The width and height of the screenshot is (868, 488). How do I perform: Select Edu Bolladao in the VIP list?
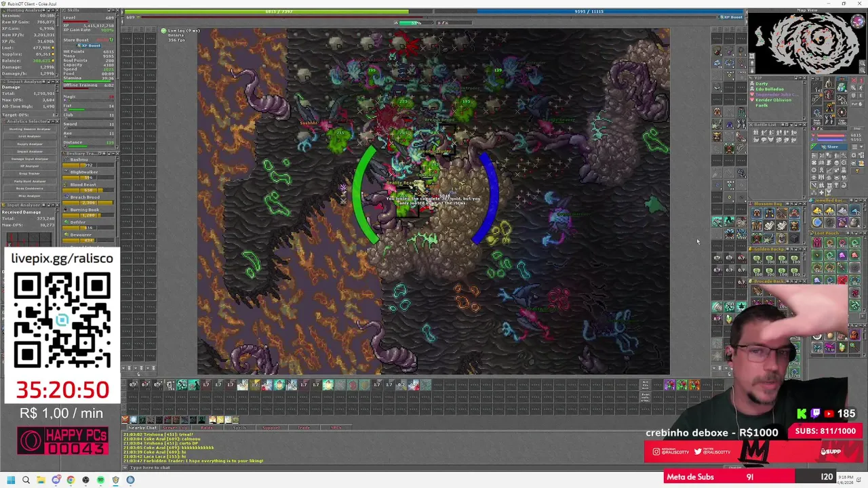770,89
